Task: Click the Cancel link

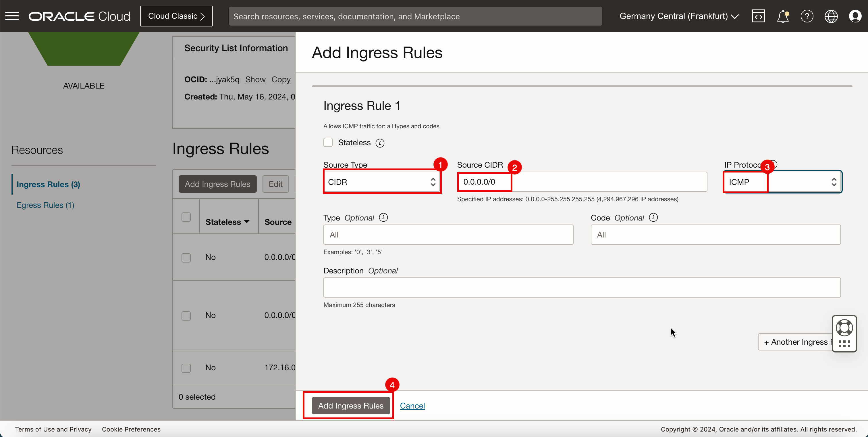Action: [x=412, y=406]
